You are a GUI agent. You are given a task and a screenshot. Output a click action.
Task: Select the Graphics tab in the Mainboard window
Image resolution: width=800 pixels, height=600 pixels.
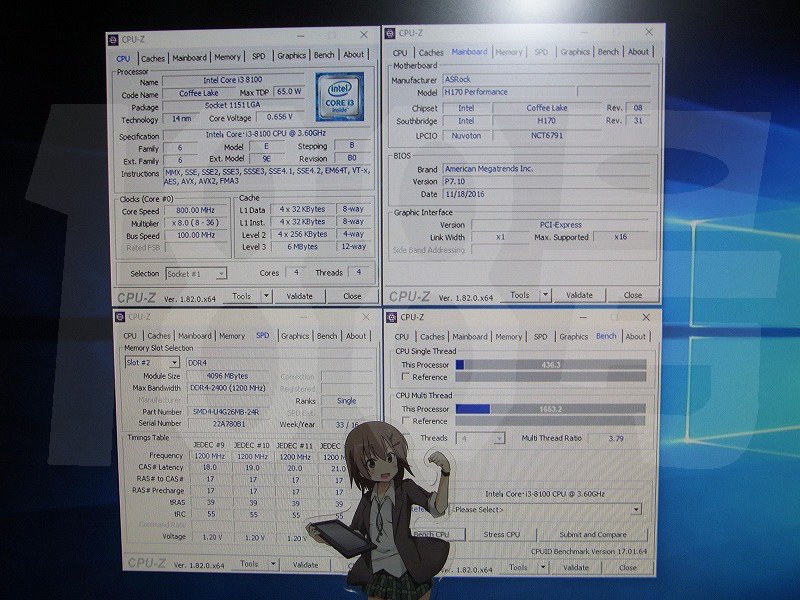[x=575, y=52]
